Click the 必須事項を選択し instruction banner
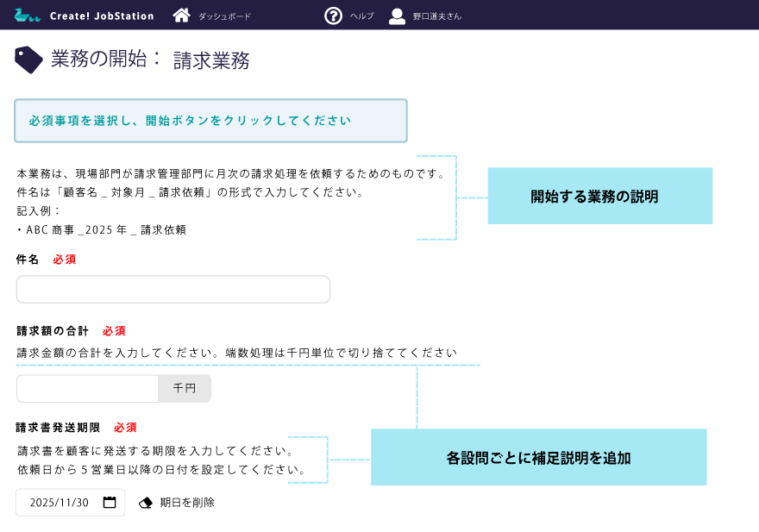The height and width of the screenshot is (532, 759). pos(210,121)
